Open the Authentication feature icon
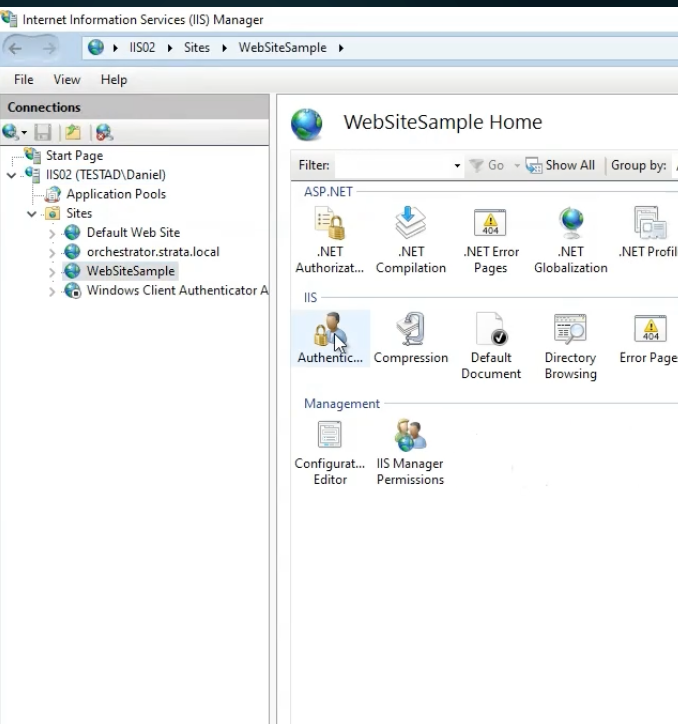Viewport: 678px width, 724px height. pos(330,338)
